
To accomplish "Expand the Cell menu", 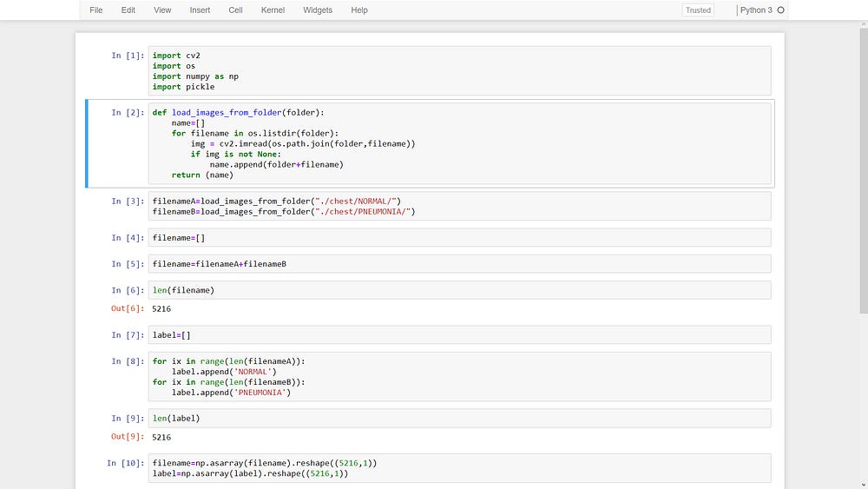I will click(235, 10).
